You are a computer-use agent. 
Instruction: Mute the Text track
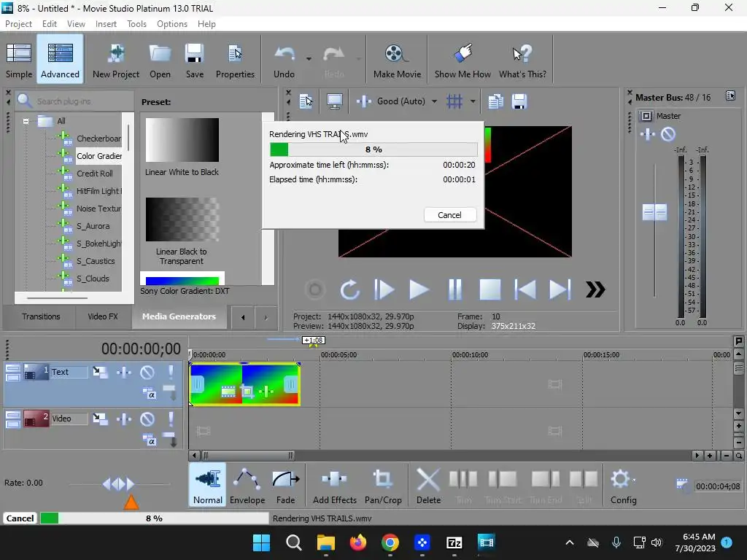pyautogui.click(x=147, y=372)
